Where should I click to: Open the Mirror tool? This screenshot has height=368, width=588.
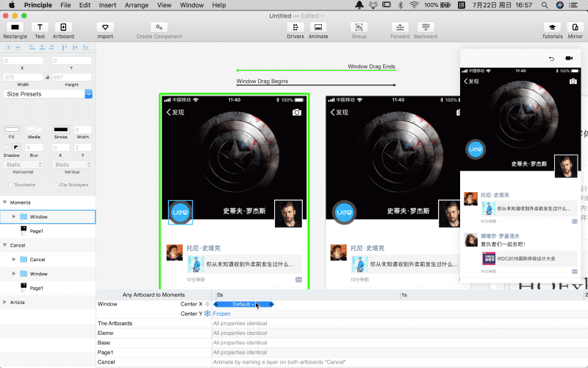575,27
